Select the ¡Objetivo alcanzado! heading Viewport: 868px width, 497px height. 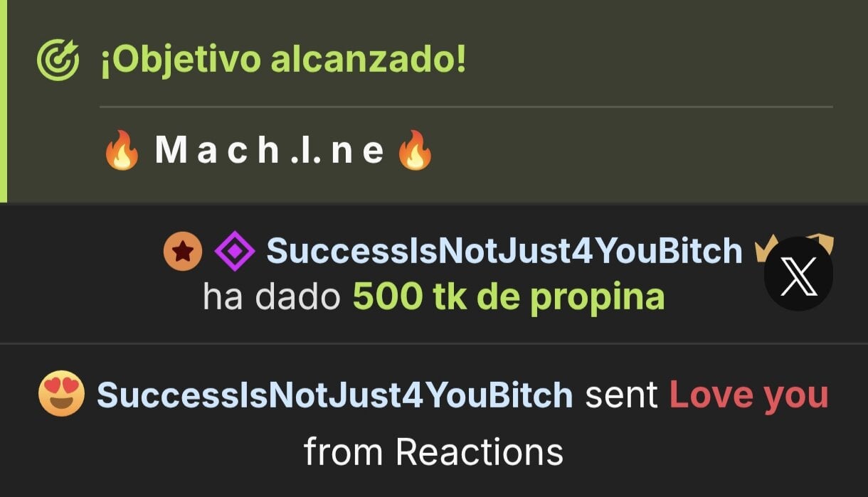click(283, 60)
